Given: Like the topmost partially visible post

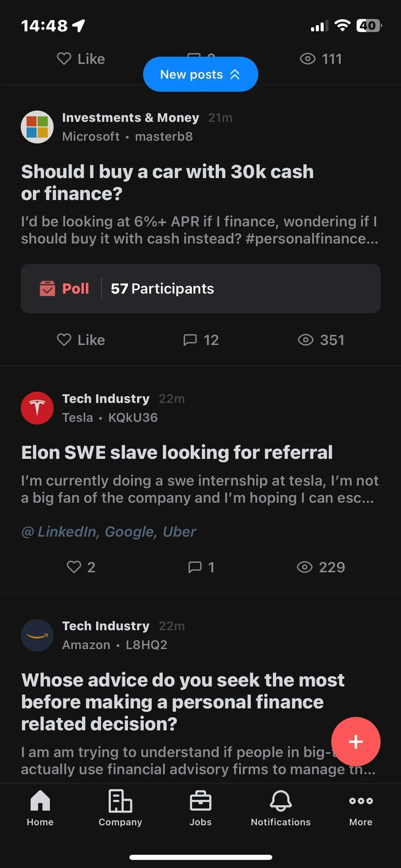Looking at the screenshot, I should point(81,59).
